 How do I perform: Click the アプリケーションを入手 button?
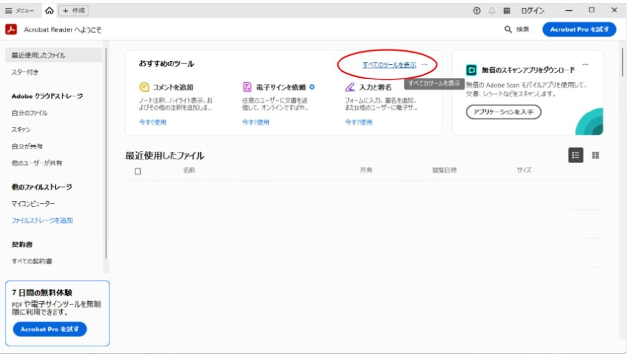[503, 112]
